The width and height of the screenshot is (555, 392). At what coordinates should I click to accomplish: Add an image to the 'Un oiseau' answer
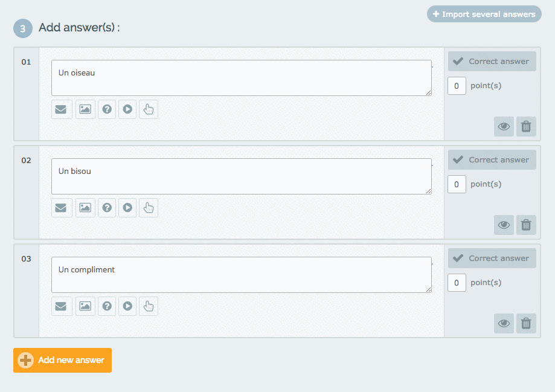pos(85,109)
